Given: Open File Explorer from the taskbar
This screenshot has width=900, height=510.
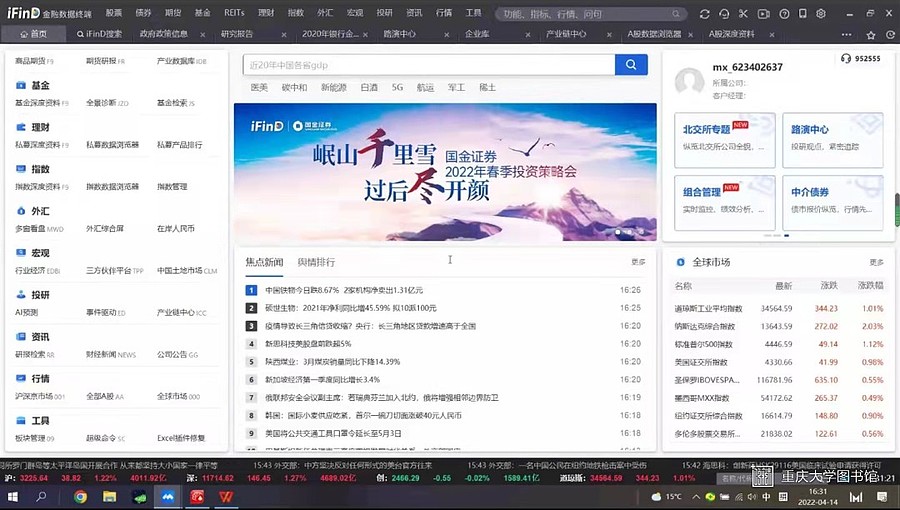Looking at the screenshot, I should tap(109, 496).
